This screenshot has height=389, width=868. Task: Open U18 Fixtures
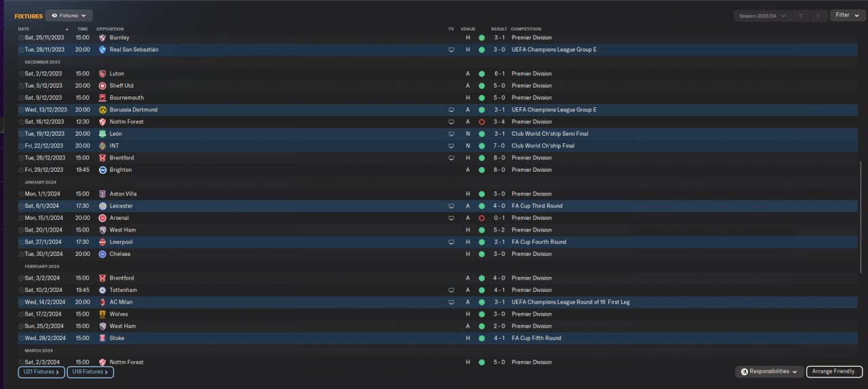(x=90, y=372)
